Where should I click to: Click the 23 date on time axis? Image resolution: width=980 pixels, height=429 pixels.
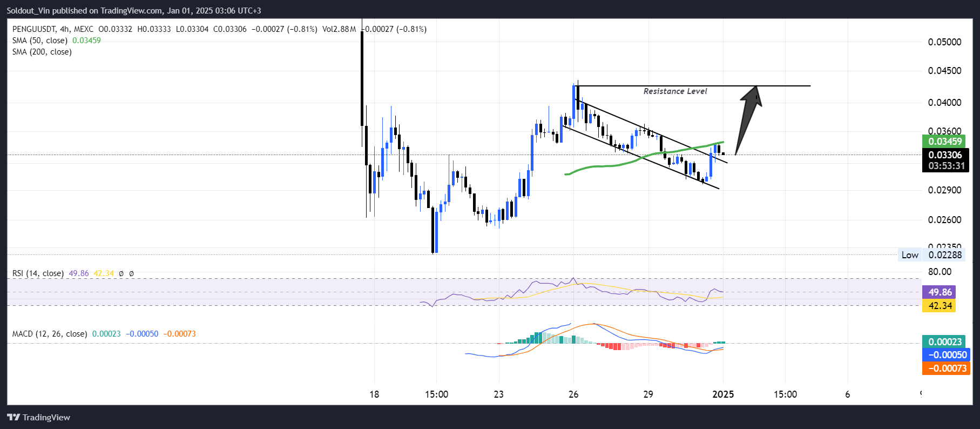click(x=498, y=394)
